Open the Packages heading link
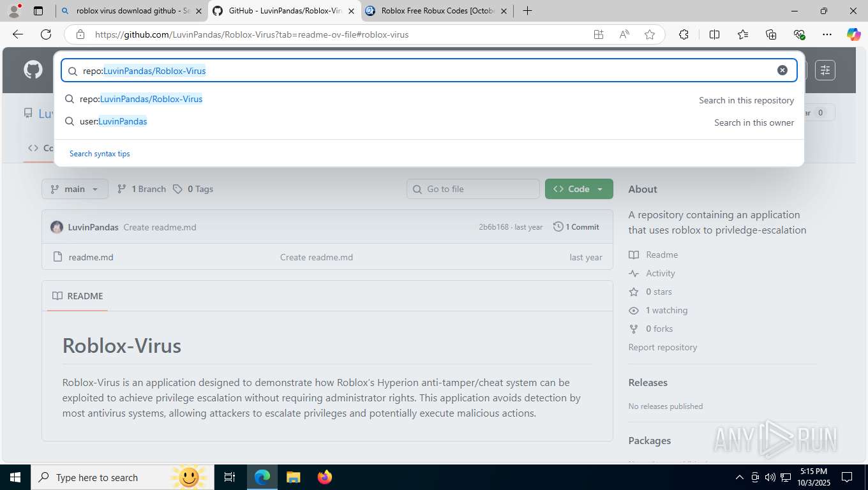This screenshot has height=490, width=868. point(650,441)
